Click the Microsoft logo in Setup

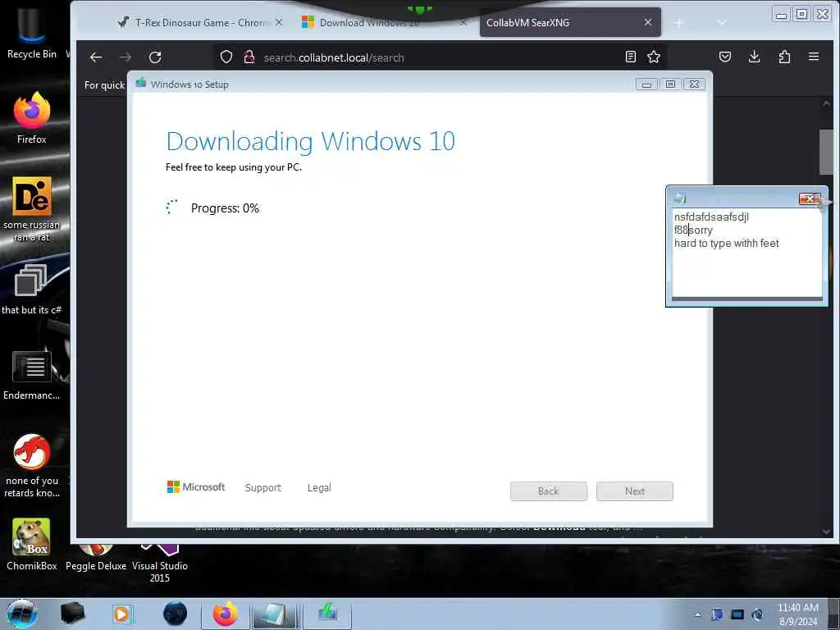point(196,487)
